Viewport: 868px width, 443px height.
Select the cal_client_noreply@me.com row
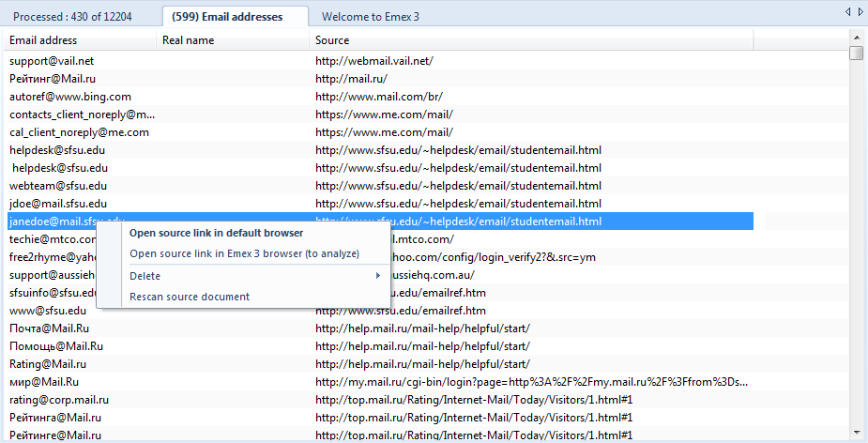click(x=79, y=132)
